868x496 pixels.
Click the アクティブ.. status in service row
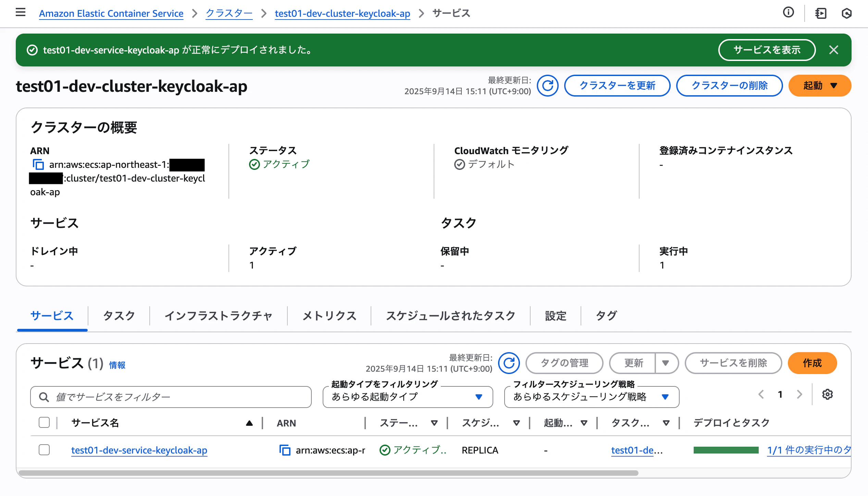coord(413,450)
